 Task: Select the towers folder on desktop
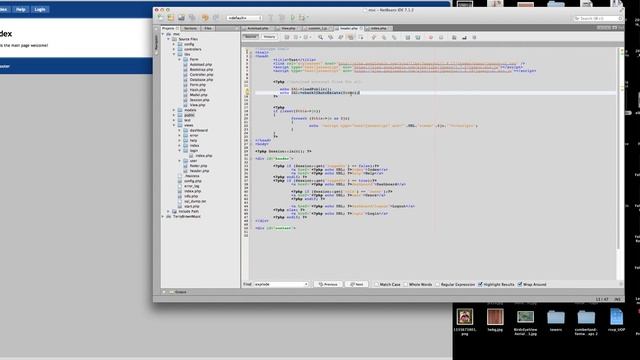[556, 320]
